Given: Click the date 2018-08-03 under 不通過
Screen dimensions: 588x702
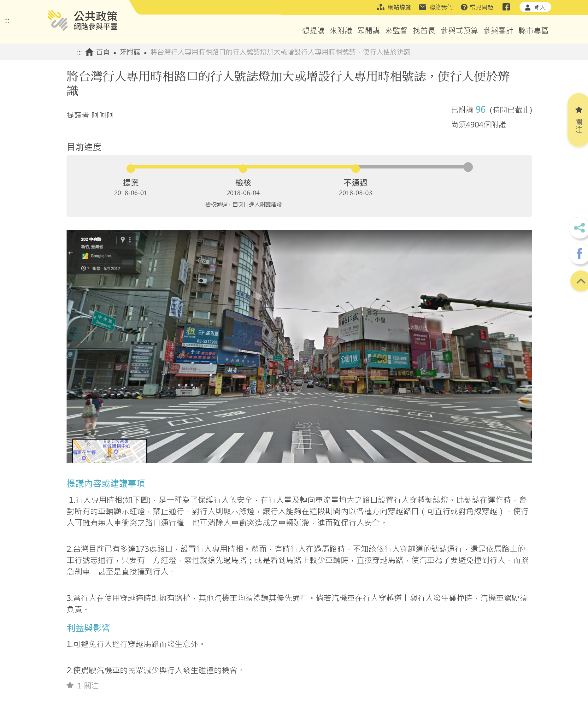Looking at the screenshot, I should pos(355,193).
